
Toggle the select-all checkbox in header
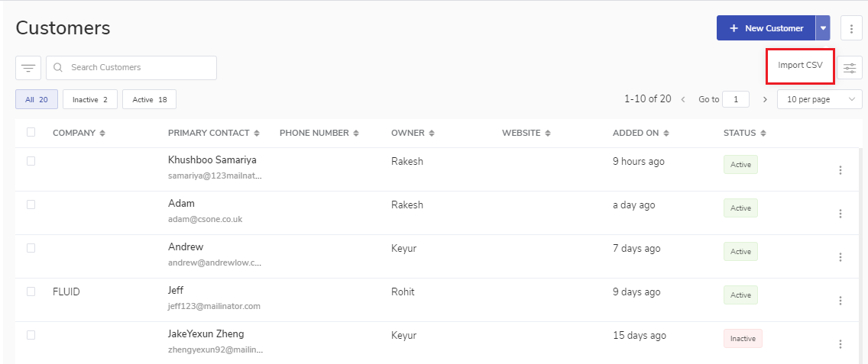(x=31, y=132)
